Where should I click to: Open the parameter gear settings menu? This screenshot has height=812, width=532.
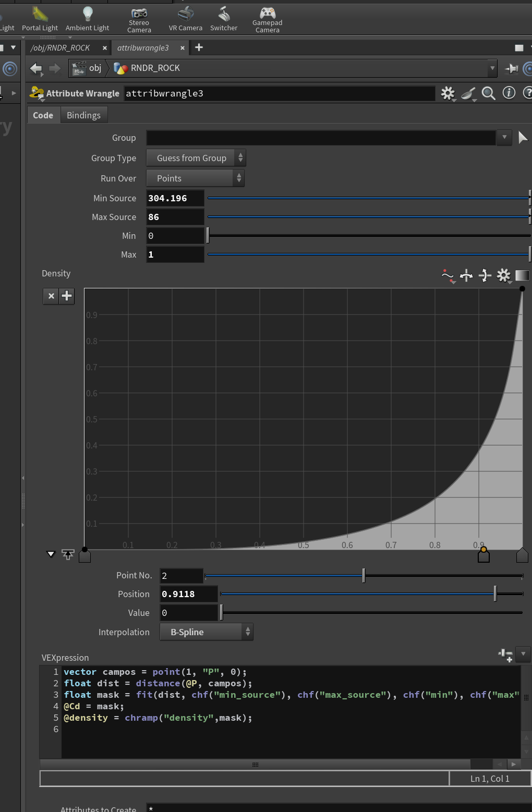(448, 93)
